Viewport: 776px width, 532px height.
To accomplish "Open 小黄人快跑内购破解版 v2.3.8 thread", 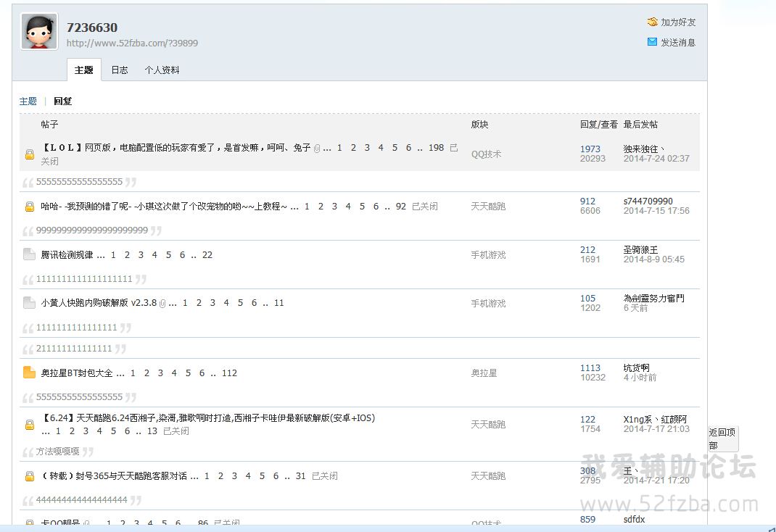I will (99, 302).
